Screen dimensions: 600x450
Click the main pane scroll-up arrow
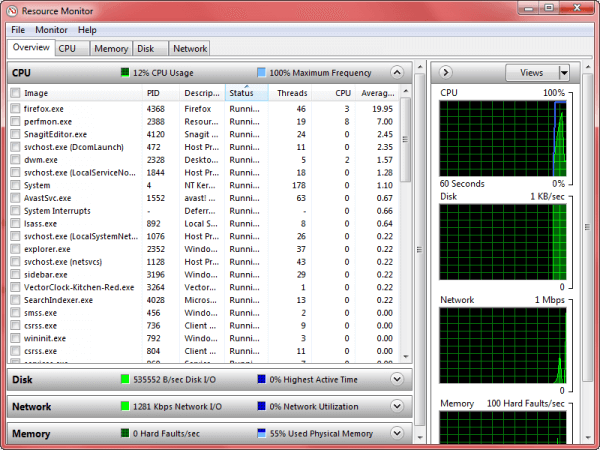pyautogui.click(x=420, y=67)
